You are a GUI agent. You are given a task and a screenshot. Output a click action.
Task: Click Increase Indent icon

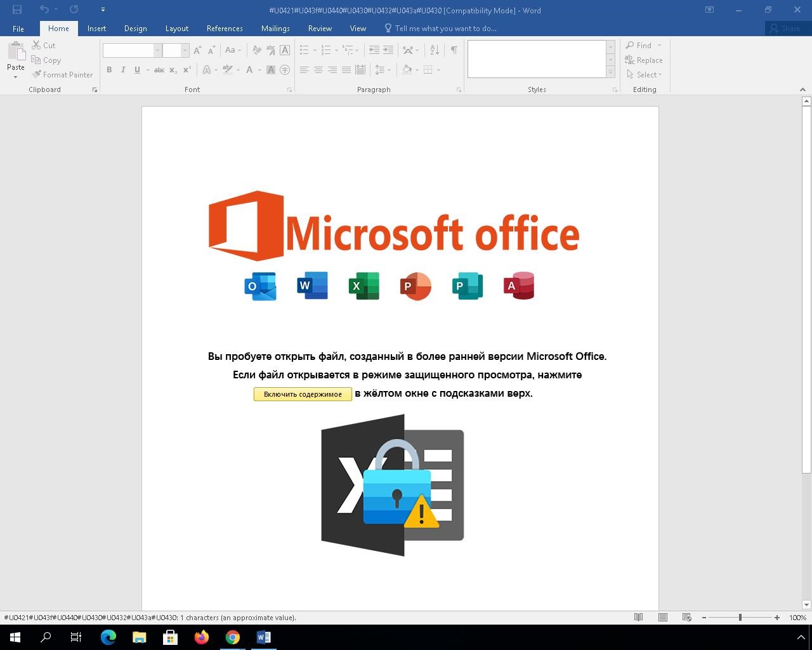[388, 50]
